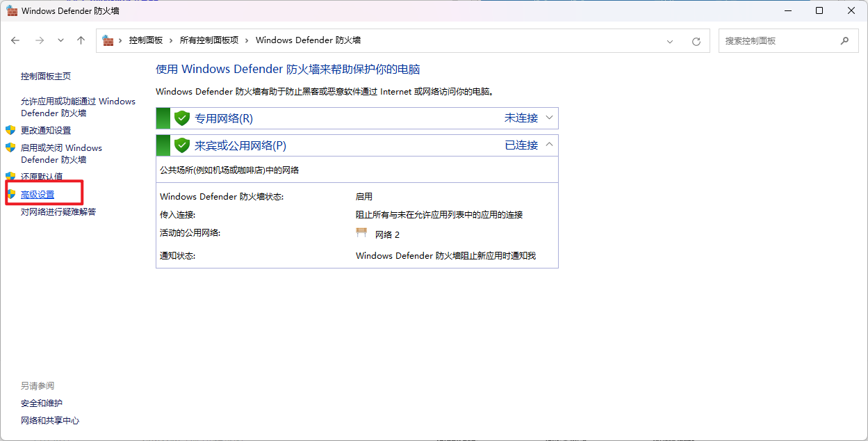This screenshot has height=441, width=868.
Task: Open 对网络进行疑难解答 link
Action: 58,211
